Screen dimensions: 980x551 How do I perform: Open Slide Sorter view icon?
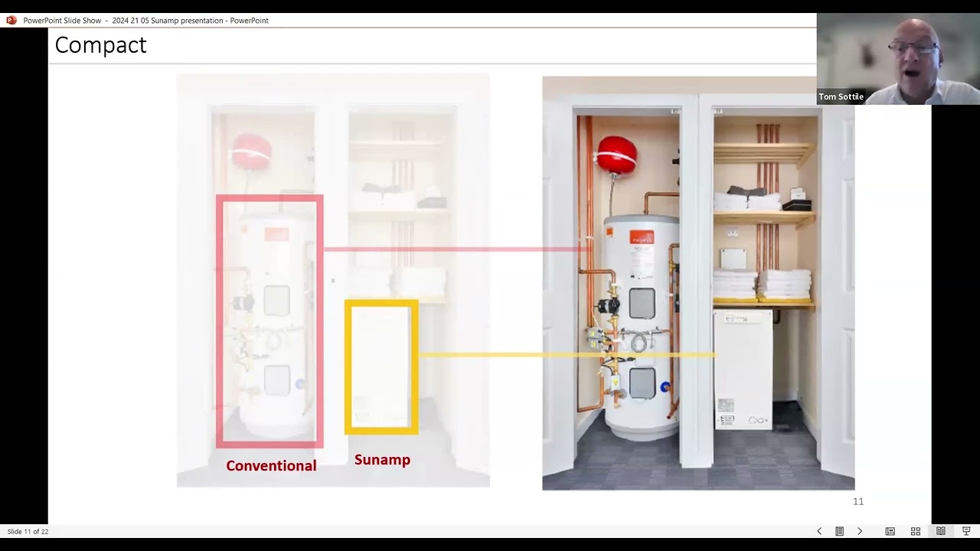point(915,531)
